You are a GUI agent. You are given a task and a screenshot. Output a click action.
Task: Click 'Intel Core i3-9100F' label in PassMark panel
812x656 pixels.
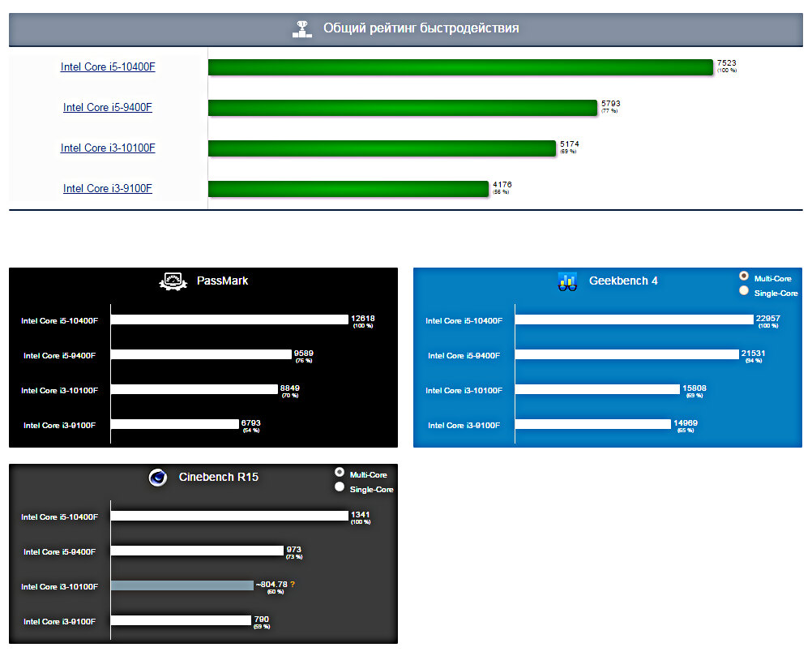pyautogui.click(x=59, y=425)
